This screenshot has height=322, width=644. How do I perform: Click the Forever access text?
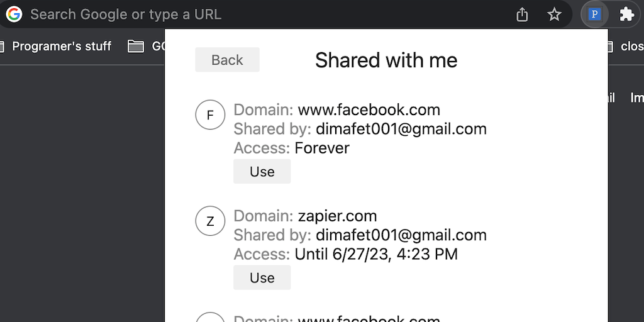click(322, 148)
